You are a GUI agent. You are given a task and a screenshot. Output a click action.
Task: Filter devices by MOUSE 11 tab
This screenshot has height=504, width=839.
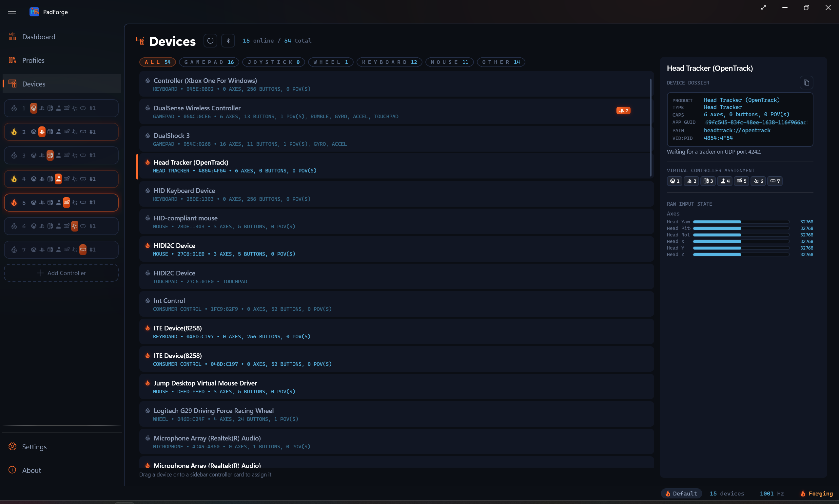coord(450,62)
